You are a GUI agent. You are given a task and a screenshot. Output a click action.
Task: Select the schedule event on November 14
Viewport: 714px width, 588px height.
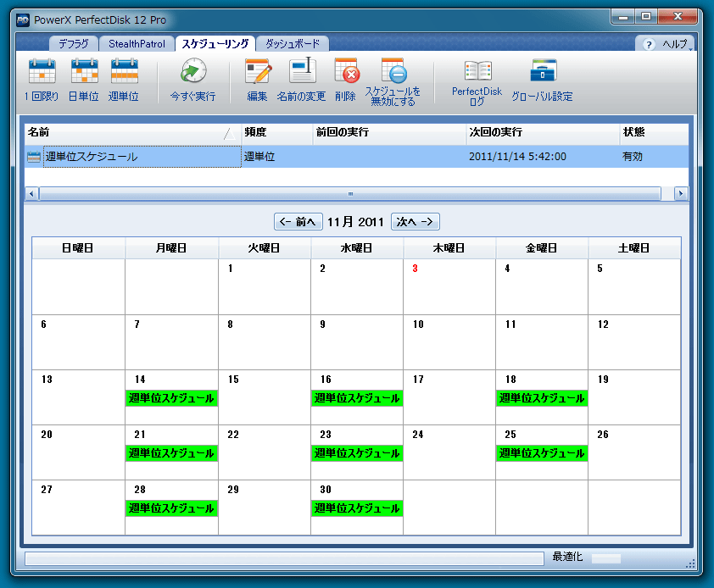pyautogui.click(x=171, y=398)
